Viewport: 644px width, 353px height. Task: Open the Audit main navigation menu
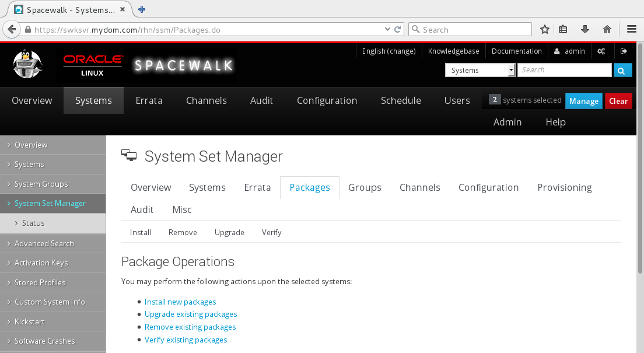click(x=261, y=101)
